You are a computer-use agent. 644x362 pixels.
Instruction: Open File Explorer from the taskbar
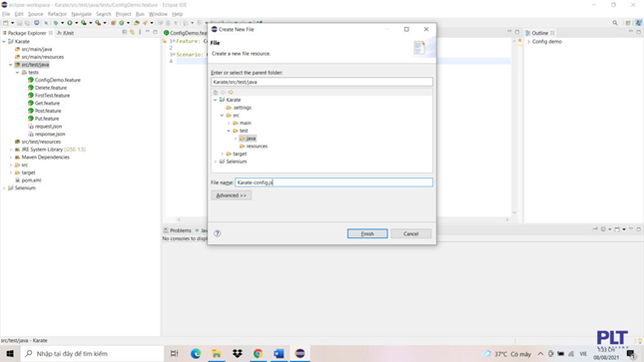coord(217,353)
